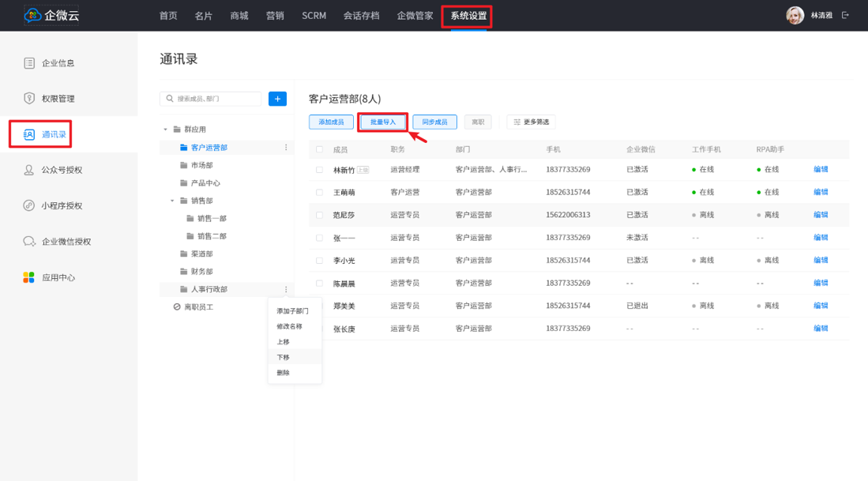Check the box for 张一一
The height and width of the screenshot is (481, 868).
click(319, 238)
